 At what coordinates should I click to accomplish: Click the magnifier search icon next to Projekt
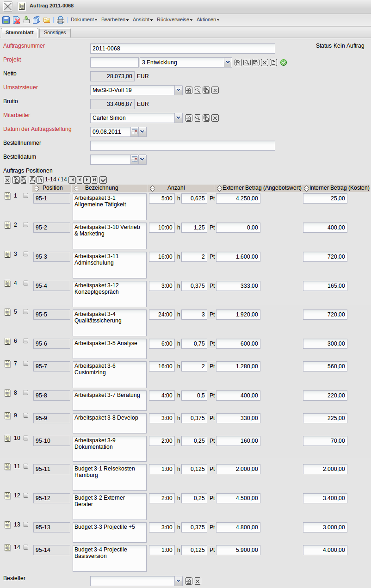click(247, 62)
